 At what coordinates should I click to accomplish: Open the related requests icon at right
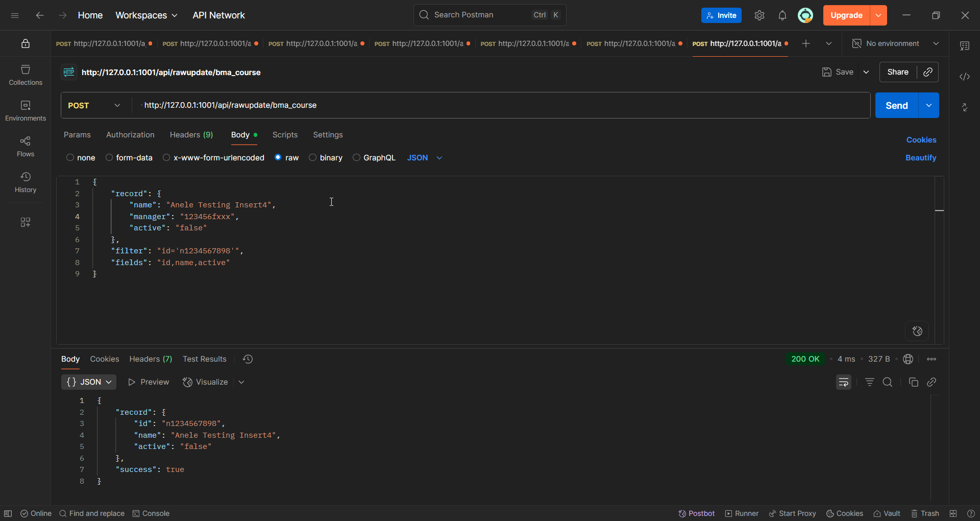click(x=965, y=107)
